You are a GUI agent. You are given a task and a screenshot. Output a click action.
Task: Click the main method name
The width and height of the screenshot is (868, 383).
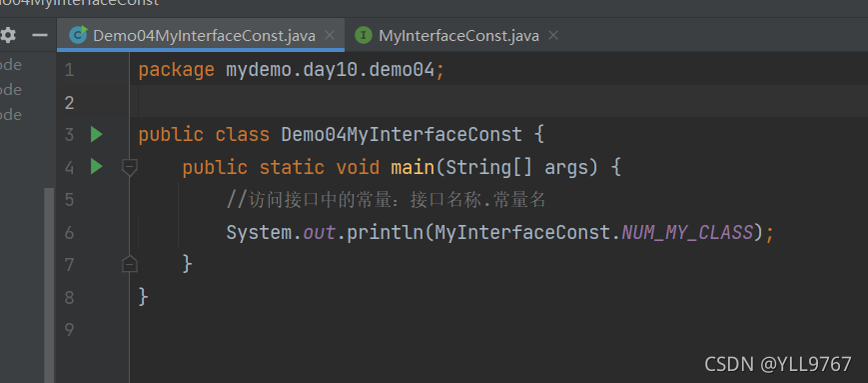[x=413, y=167]
